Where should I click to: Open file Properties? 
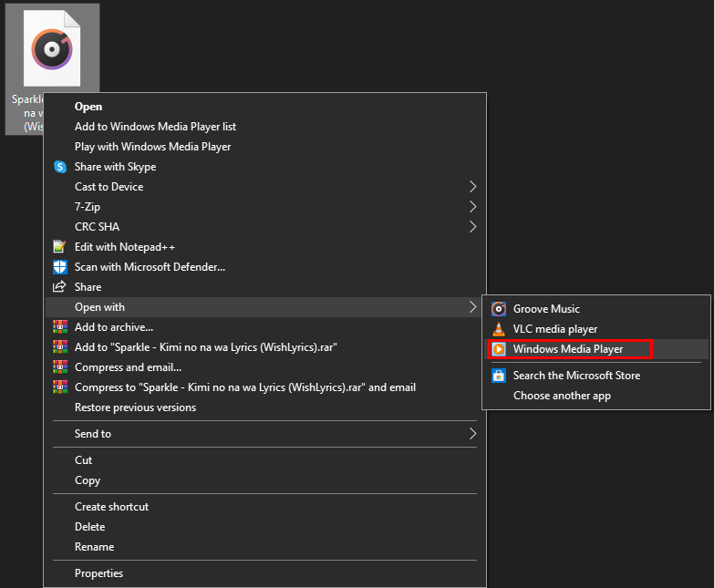point(265,573)
